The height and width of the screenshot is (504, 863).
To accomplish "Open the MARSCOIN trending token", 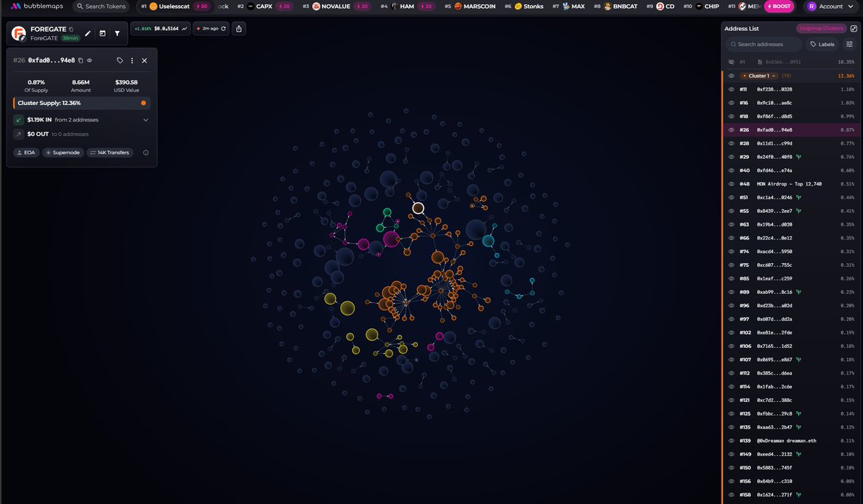I will point(474,6).
